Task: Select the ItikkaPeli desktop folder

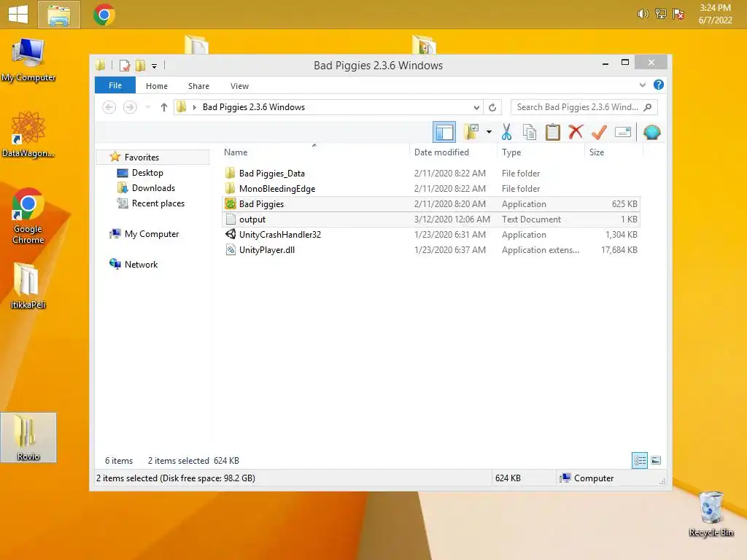Action: (28, 286)
